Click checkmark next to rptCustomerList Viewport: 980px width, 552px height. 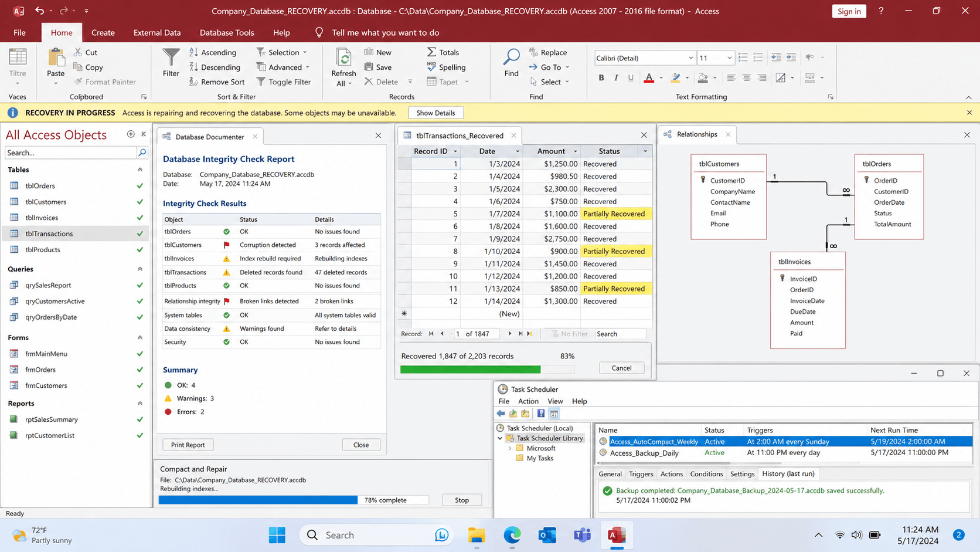139,436
